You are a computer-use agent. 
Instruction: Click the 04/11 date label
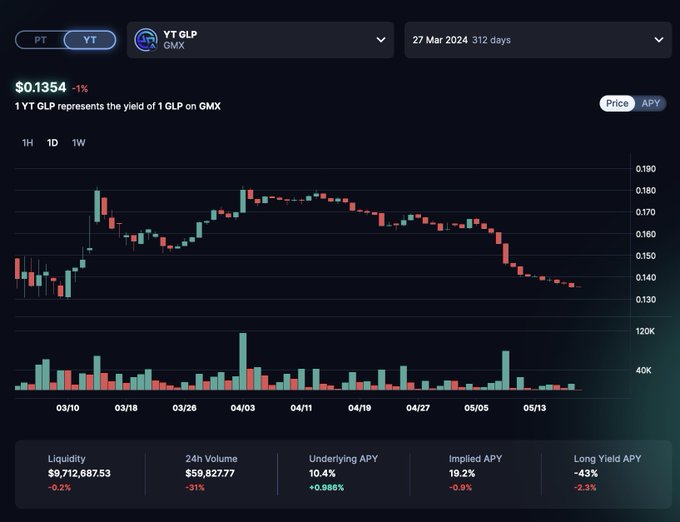[301, 408]
